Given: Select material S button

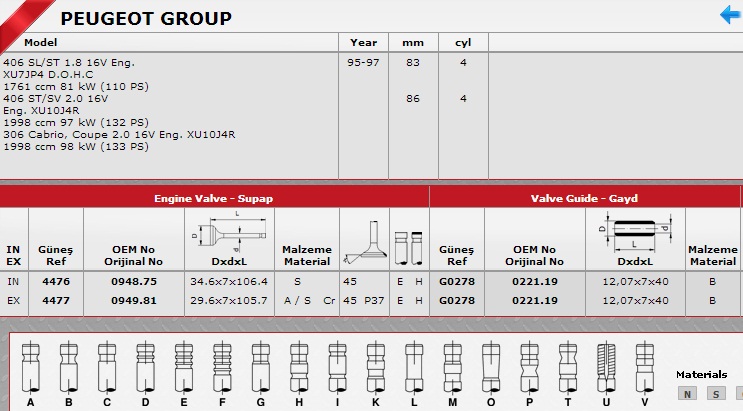Looking at the screenshot, I should click(x=716, y=394).
